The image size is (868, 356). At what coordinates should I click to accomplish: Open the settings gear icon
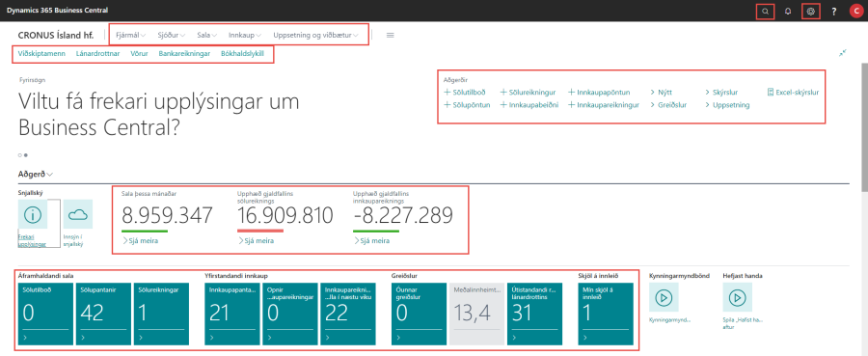811,11
